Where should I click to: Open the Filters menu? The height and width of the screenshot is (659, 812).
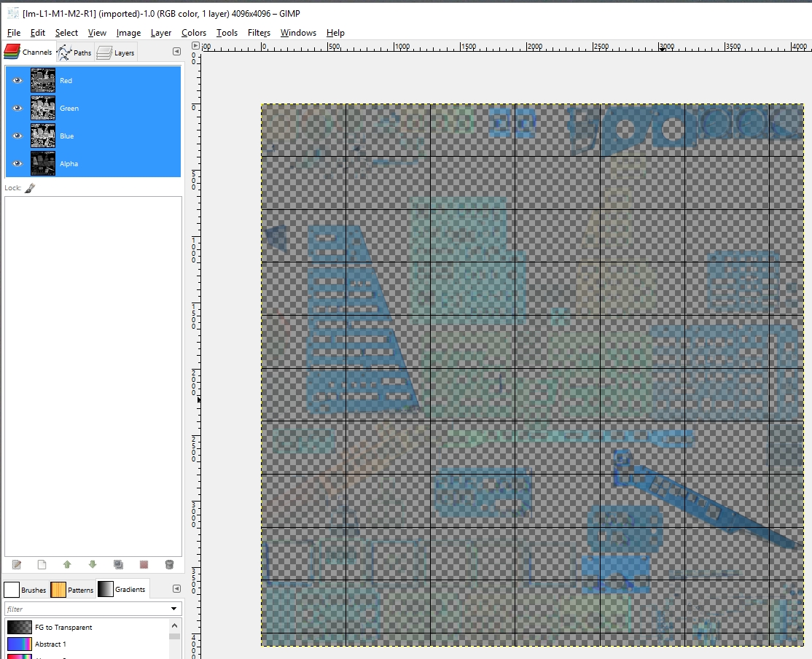tap(259, 33)
